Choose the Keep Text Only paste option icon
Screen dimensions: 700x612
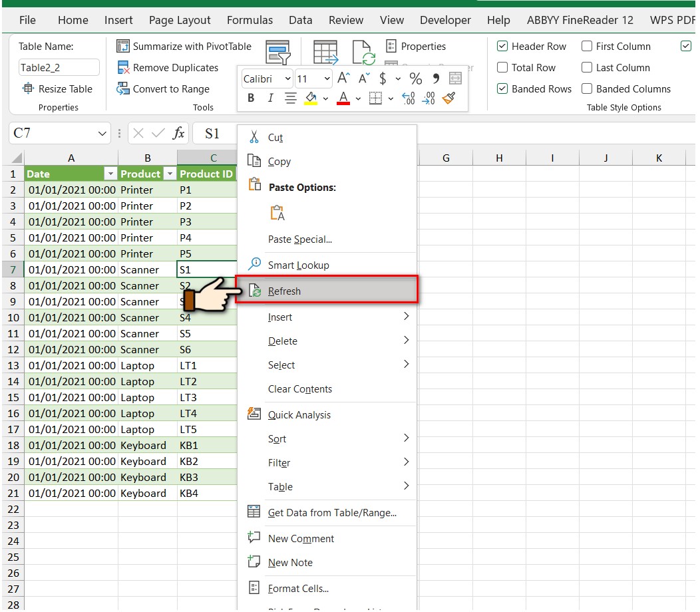[x=277, y=213]
